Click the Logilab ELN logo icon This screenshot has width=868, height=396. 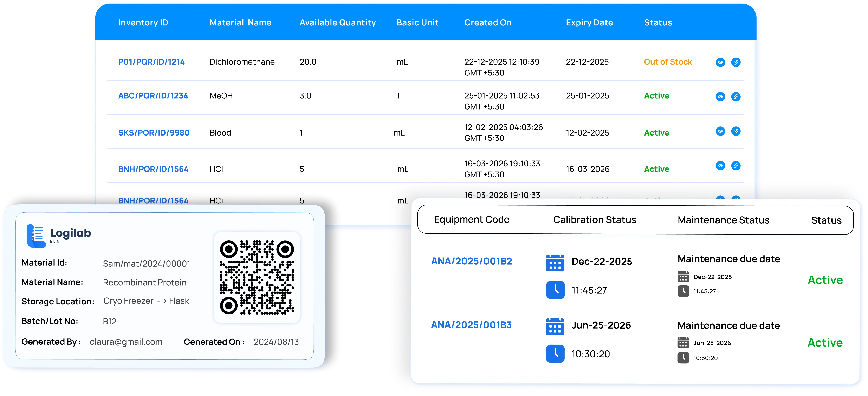tap(36, 236)
